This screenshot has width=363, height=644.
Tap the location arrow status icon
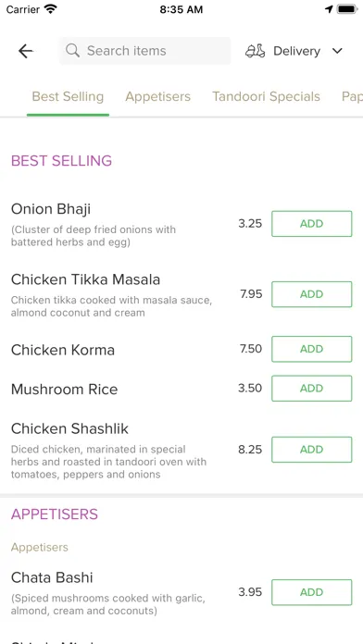329,9
